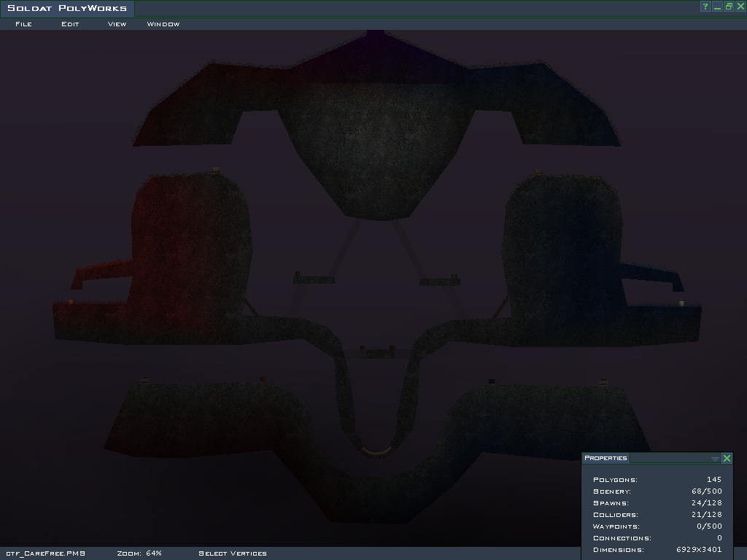Click the green question mark help icon
Viewport: 747px width, 560px height.
(705, 7)
